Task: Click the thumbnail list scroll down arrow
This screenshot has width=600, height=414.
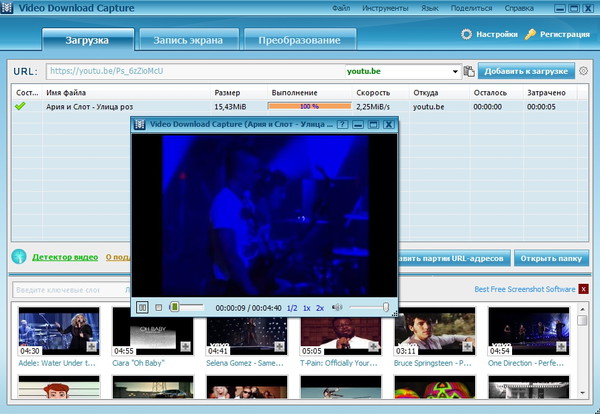Action: pos(582,393)
